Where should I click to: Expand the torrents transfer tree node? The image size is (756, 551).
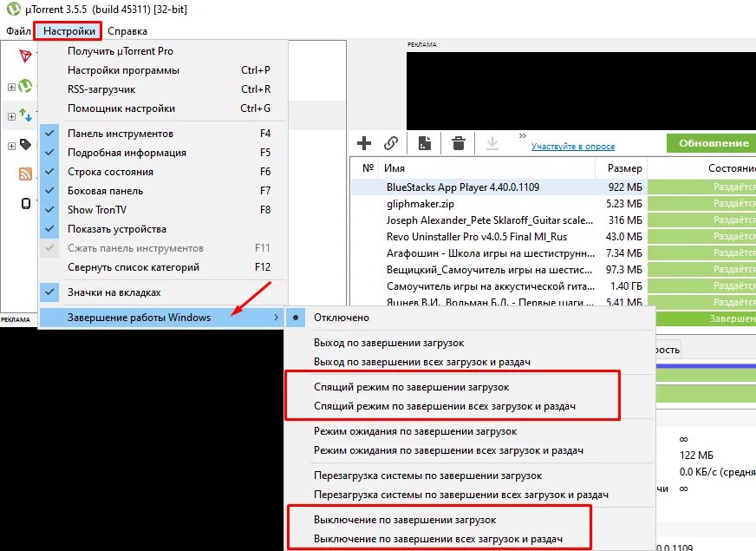click(11, 116)
